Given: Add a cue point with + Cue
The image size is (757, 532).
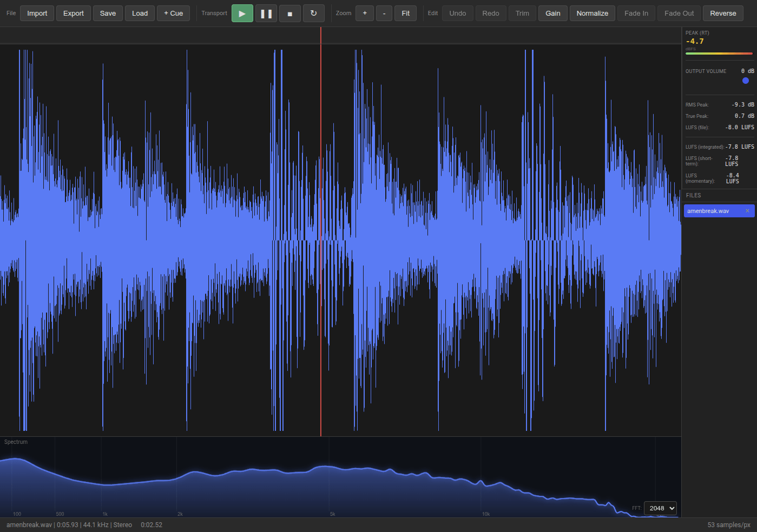Looking at the screenshot, I should pos(173,14).
